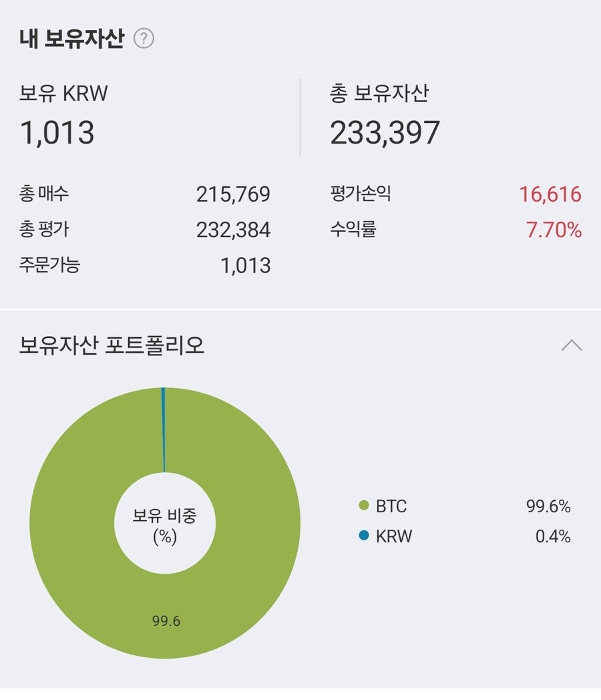This screenshot has height=700, width=601.
Task: Click the 총 평가 value 232,384
Action: coord(233,230)
